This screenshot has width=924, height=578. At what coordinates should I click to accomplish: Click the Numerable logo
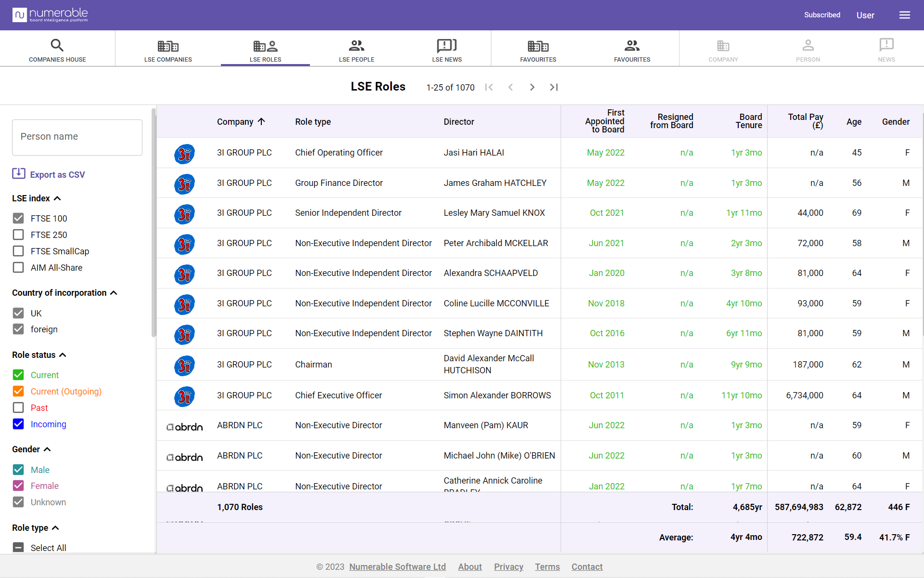50,15
